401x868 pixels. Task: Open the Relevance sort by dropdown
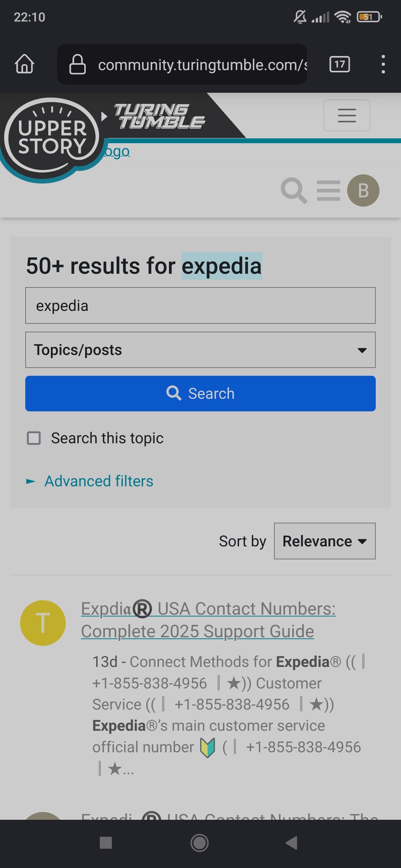pos(325,541)
